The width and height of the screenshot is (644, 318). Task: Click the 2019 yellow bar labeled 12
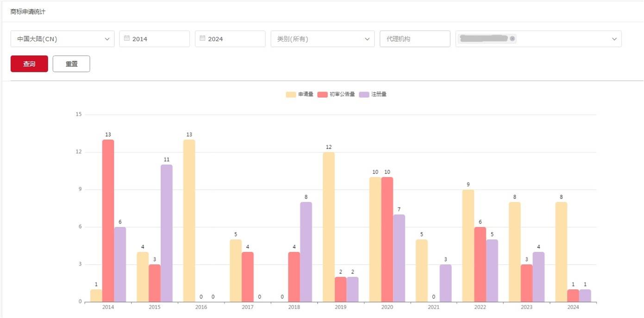328,227
